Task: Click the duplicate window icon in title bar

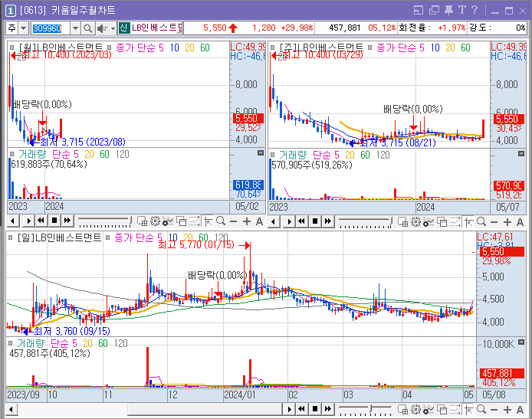Action: [x=434, y=11]
